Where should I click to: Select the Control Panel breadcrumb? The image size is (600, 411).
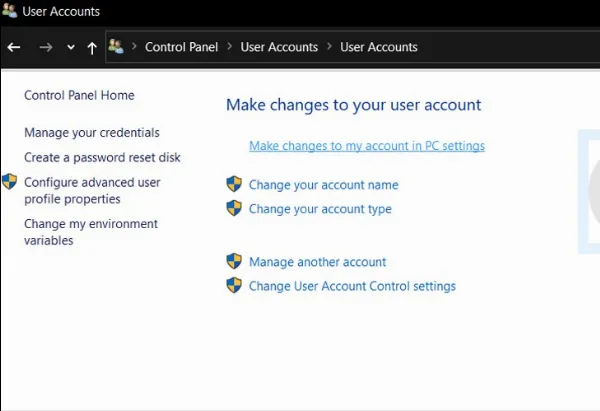181,47
